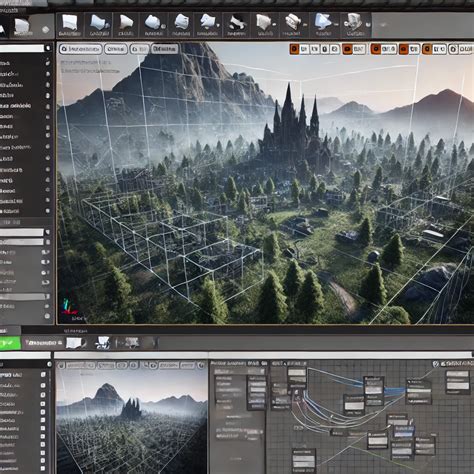Click the fourth darker pill button at main viewport's top left
The height and width of the screenshot is (474, 474).
point(164,49)
